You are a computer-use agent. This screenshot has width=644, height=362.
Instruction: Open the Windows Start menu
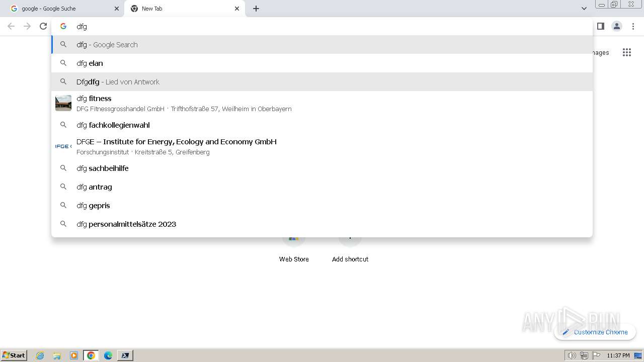click(14, 355)
